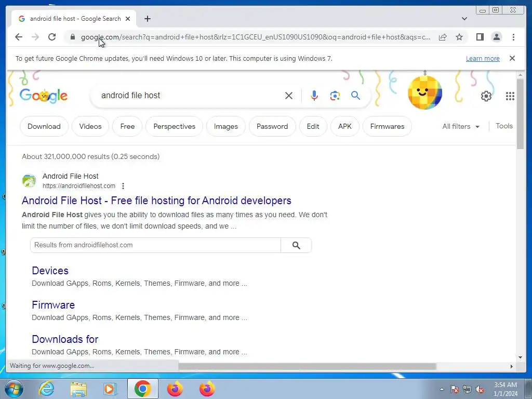Screen dimensions: 532x399
Task: Open muted volume tray icon
Action: [x=480, y=389]
